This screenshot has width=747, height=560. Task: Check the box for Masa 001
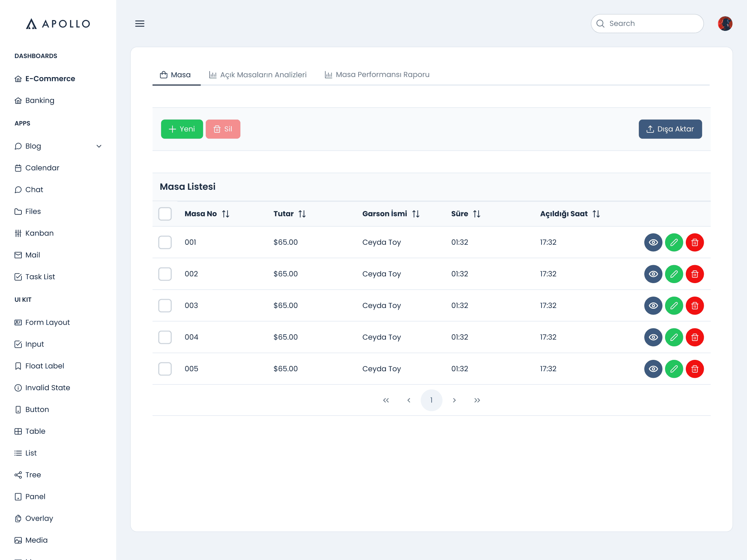165,242
